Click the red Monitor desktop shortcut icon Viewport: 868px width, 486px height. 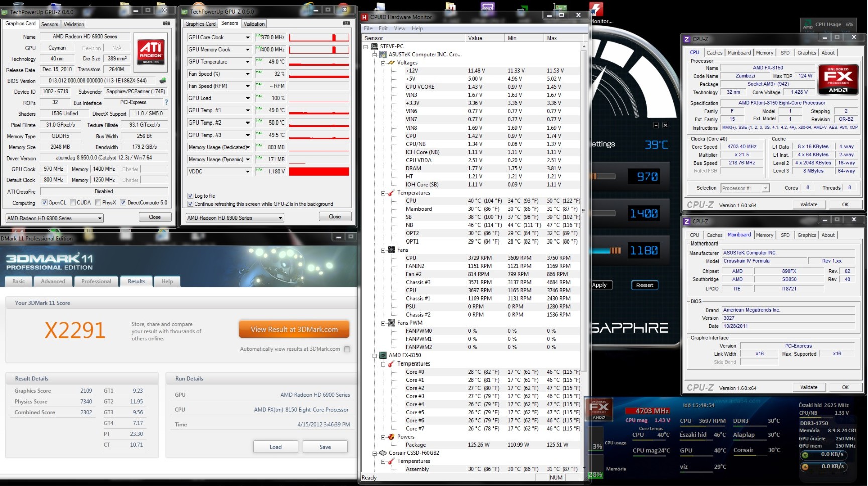click(596, 8)
